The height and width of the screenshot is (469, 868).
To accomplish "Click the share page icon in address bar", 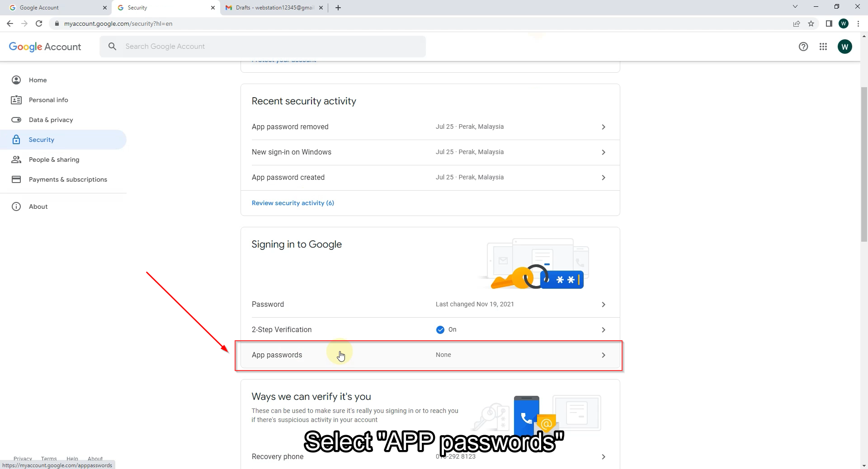I will click(x=797, y=23).
